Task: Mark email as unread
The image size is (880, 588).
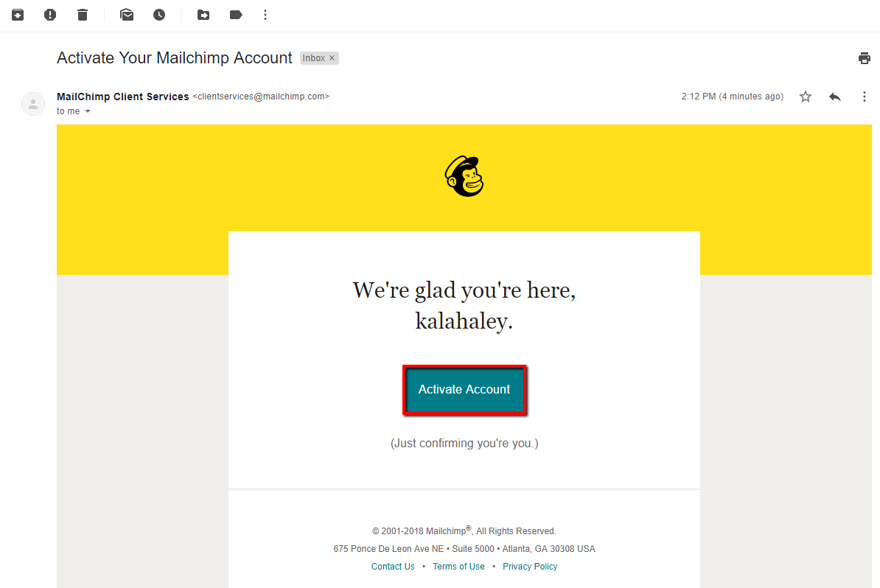Action: coord(127,15)
